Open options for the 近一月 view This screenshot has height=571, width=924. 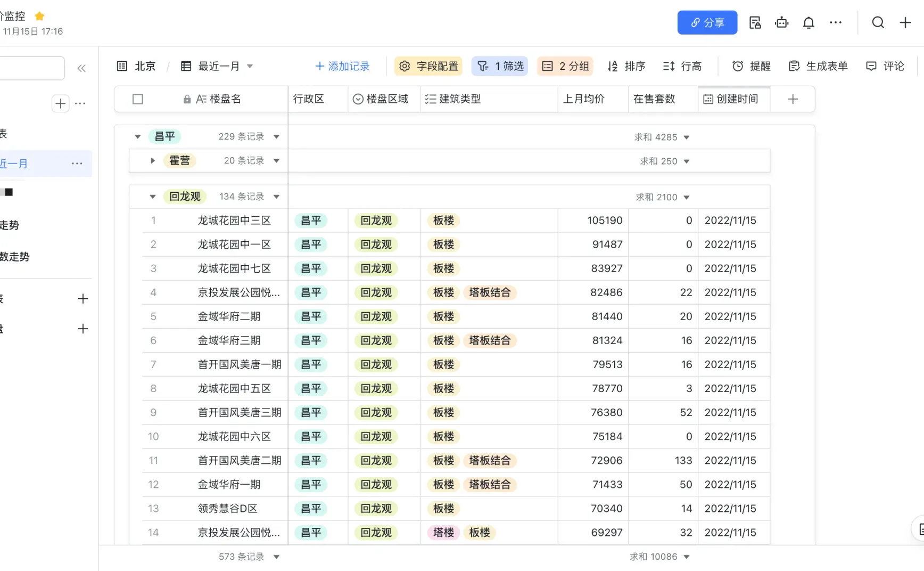point(77,164)
